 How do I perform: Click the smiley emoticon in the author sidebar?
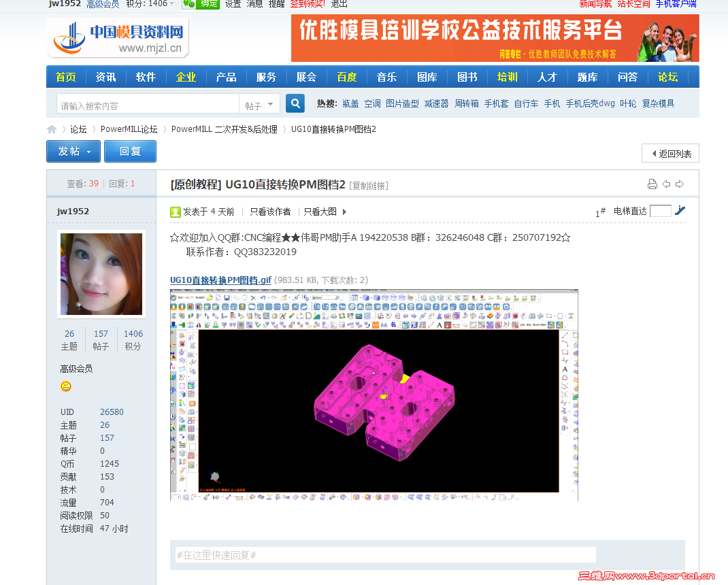pyautogui.click(x=65, y=386)
